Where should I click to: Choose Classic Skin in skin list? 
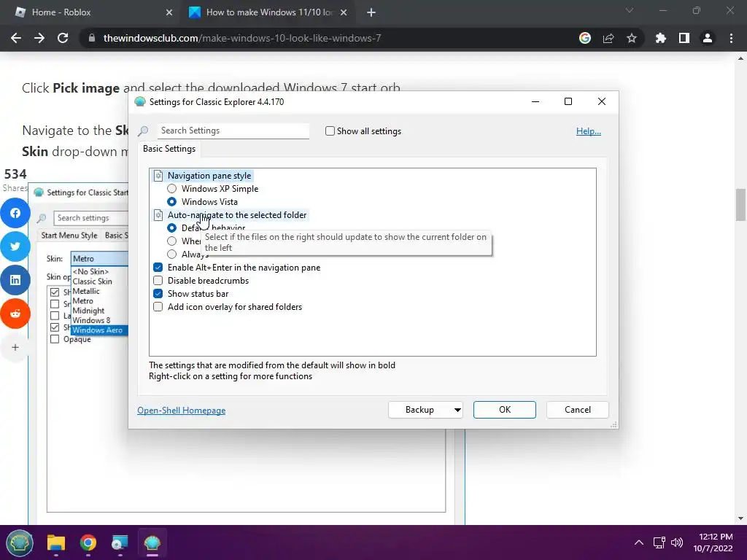(93, 281)
